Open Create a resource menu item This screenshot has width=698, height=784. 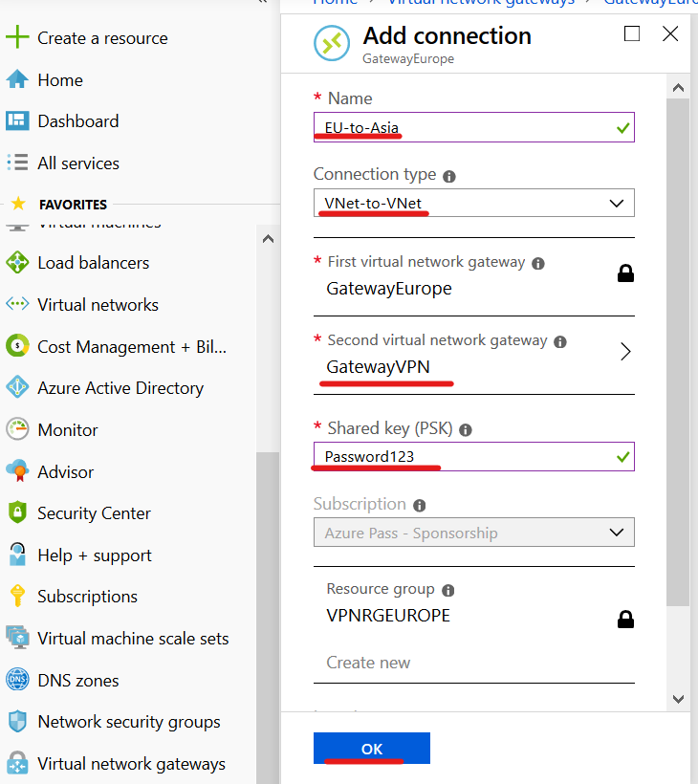102,38
